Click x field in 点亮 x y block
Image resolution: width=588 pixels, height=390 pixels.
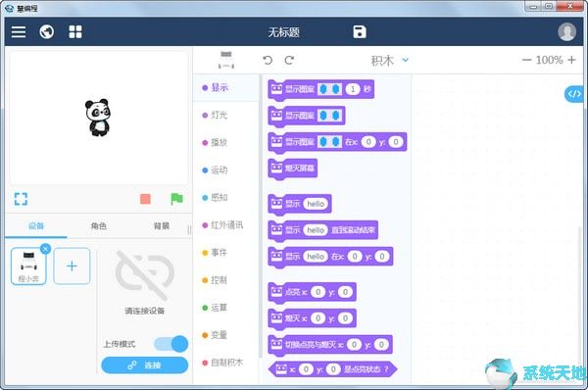point(318,292)
